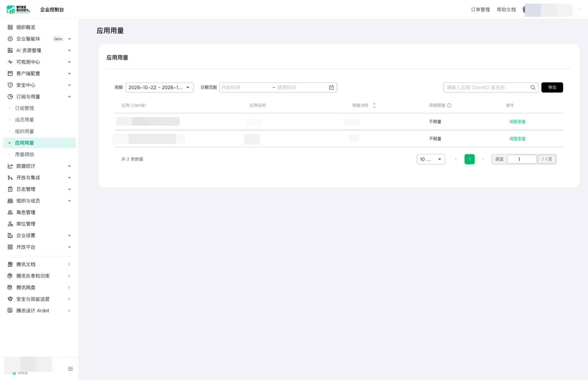Click the 日志管理 clipboard icon

pyautogui.click(x=10, y=189)
